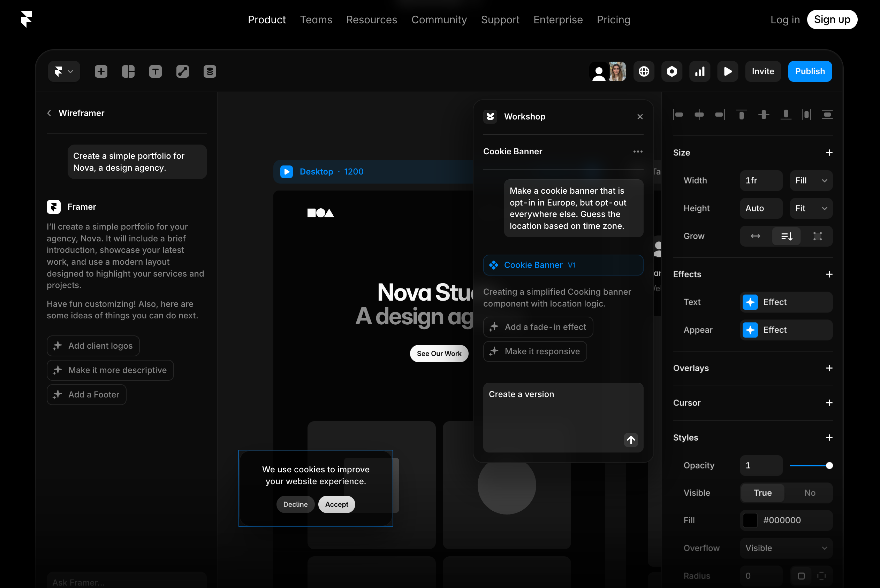Accept the cookie banner

tap(336, 504)
